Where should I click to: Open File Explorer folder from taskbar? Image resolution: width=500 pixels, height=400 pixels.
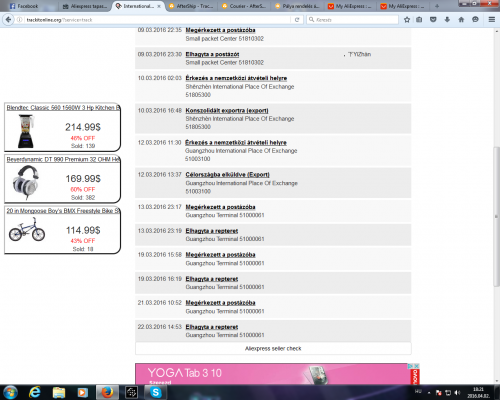[59, 392]
